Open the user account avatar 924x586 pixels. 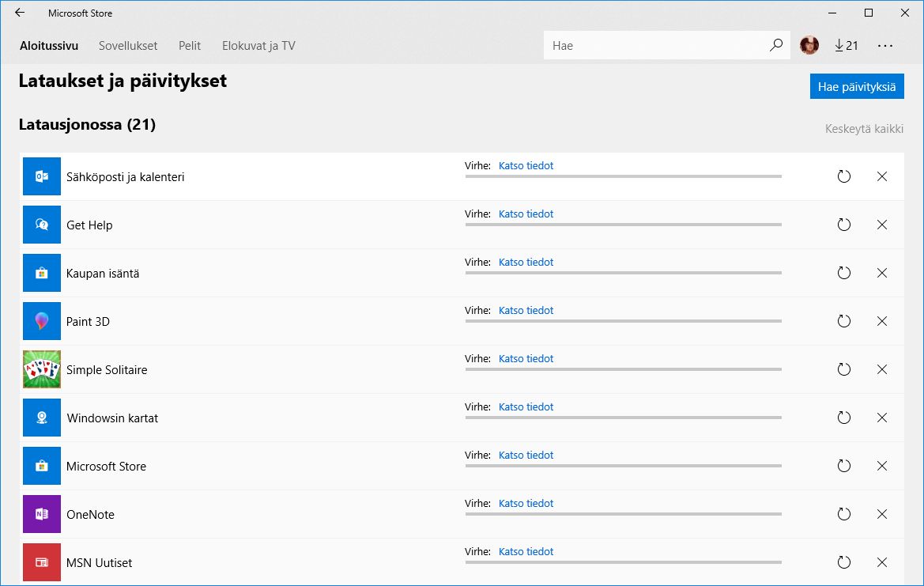pyautogui.click(x=809, y=45)
